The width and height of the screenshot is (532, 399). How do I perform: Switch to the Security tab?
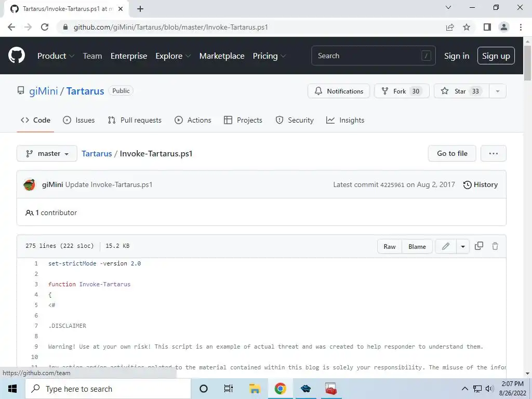pos(295,120)
